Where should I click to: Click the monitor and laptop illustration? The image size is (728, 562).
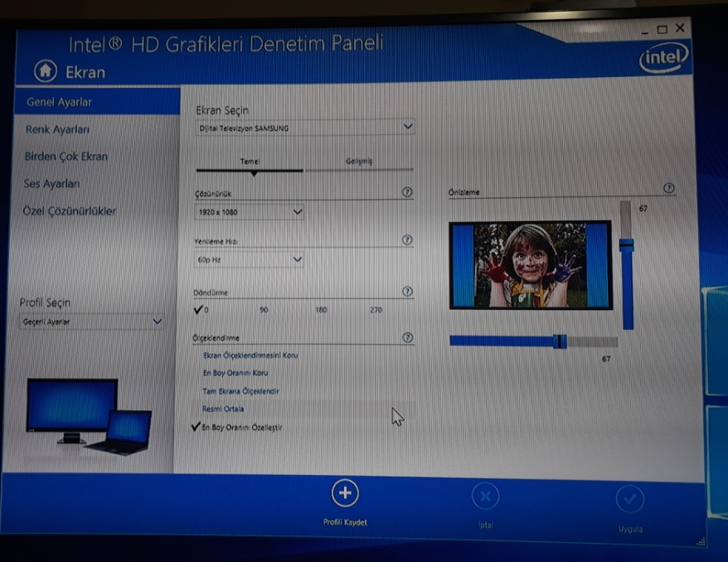tap(89, 416)
